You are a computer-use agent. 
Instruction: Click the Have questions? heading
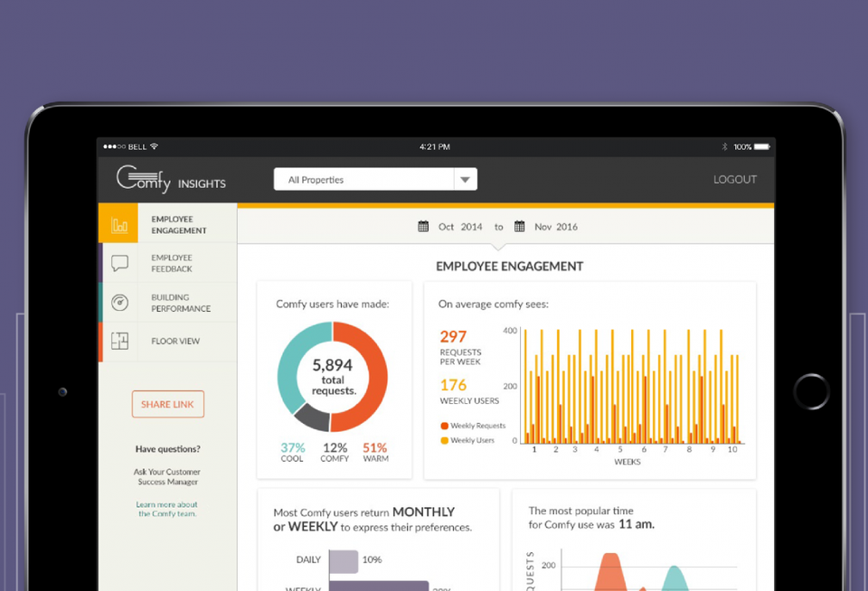coord(168,449)
